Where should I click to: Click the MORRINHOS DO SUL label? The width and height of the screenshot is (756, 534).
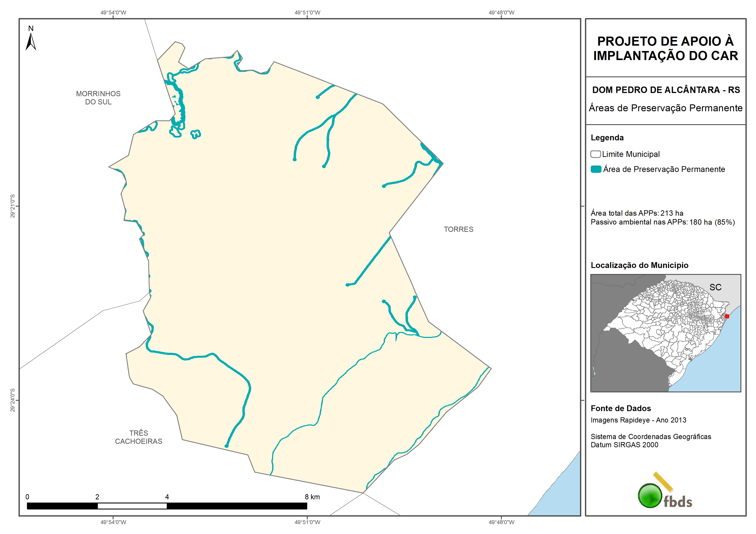click(98, 98)
